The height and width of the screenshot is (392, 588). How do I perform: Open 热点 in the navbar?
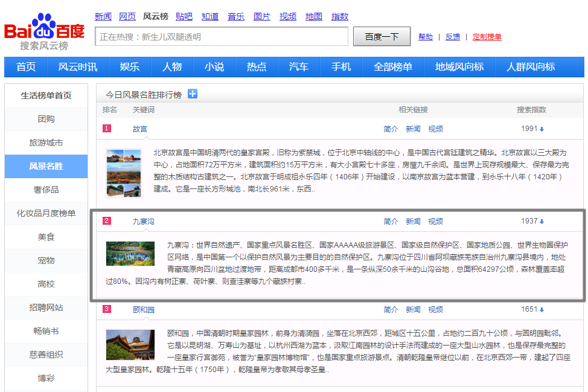point(257,67)
